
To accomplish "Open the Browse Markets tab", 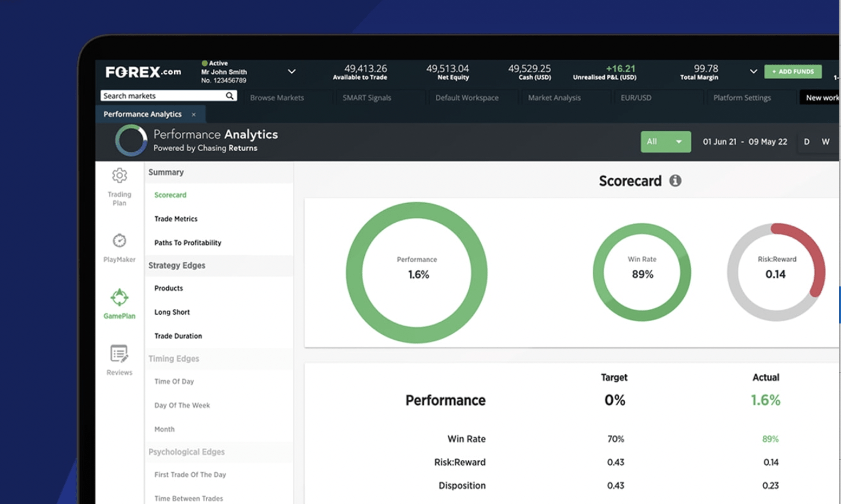I will 277,98.
